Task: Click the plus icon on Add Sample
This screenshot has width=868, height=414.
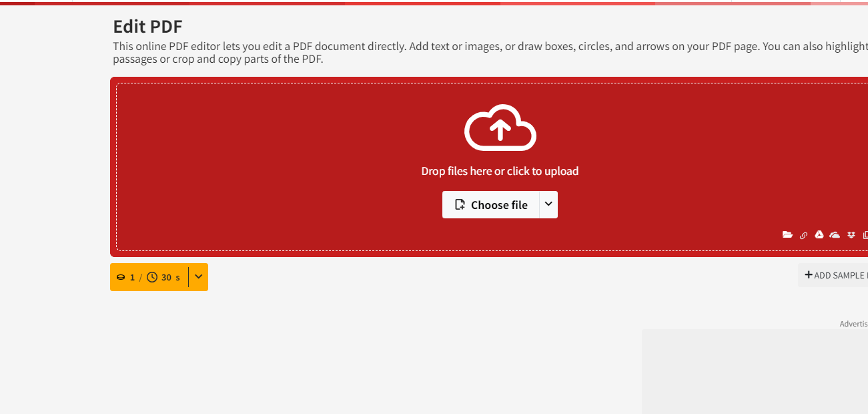Action: [808, 275]
